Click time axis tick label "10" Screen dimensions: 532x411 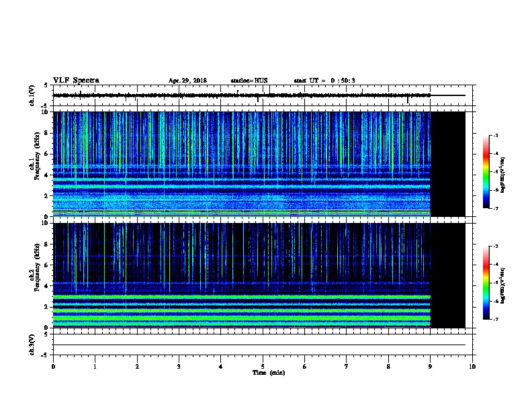point(472,367)
